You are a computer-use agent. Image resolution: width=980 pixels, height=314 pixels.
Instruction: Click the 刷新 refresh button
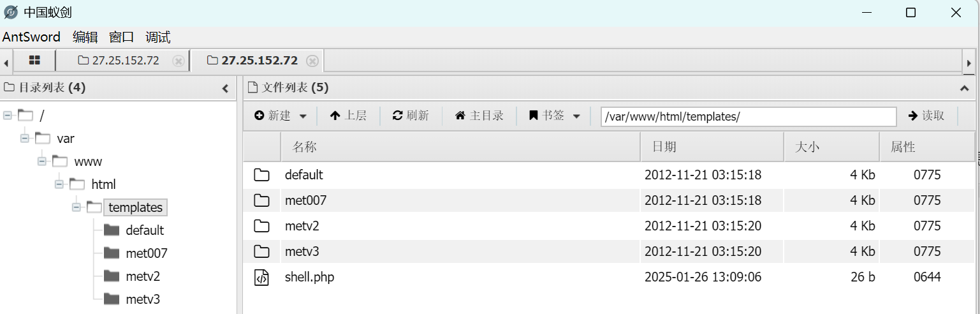(411, 116)
